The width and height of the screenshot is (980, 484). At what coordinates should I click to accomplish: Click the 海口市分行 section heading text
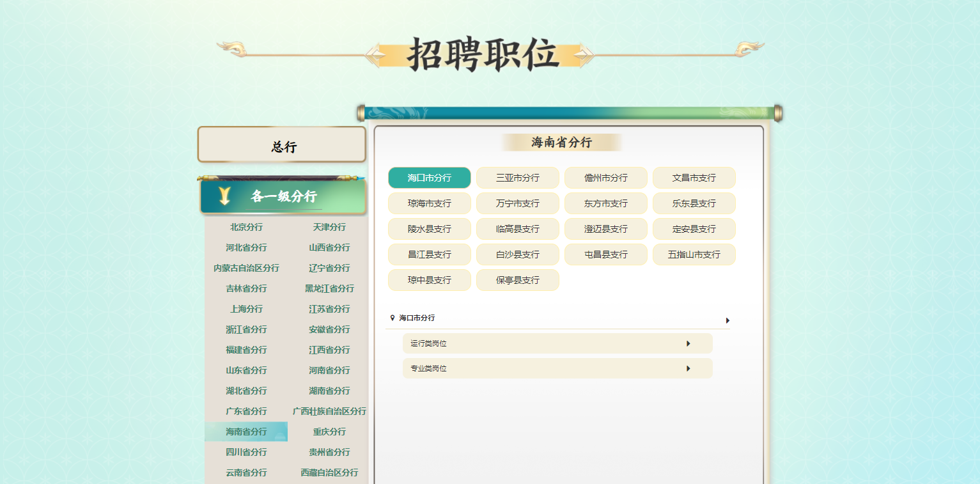click(x=417, y=318)
